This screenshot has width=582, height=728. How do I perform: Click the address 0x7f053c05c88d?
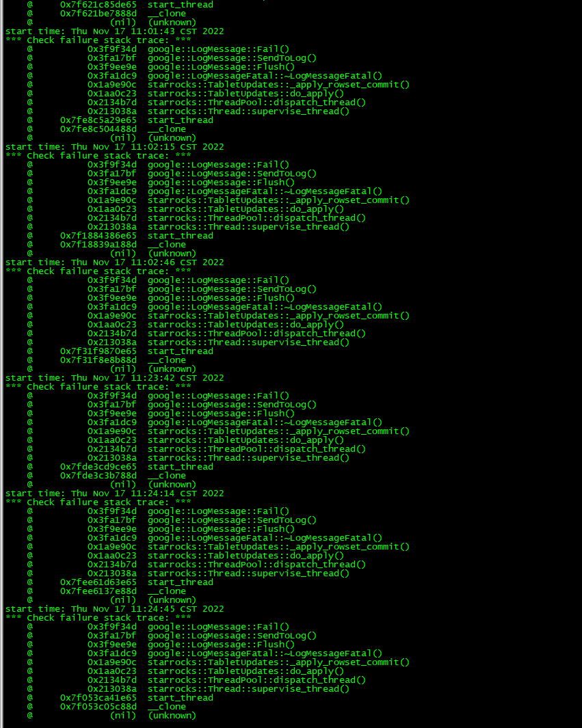click(x=98, y=707)
